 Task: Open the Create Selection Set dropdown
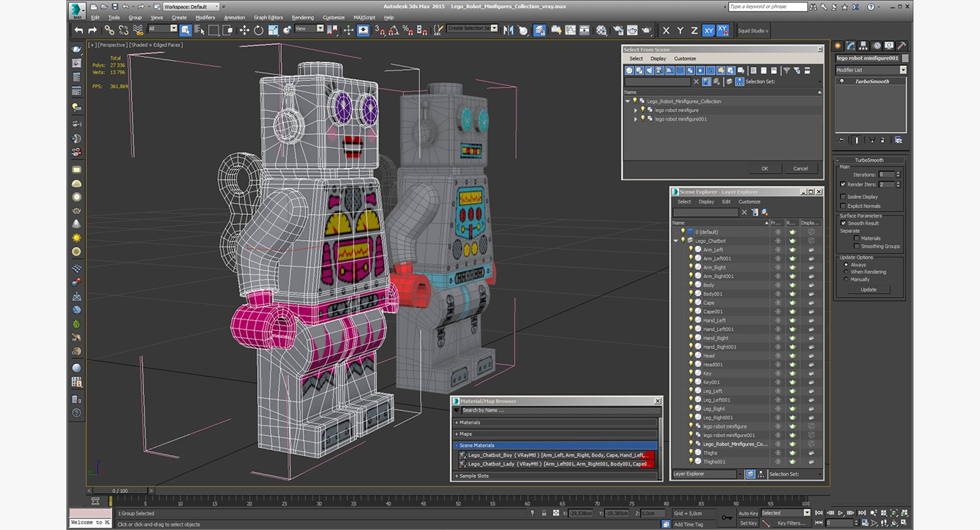pyautogui.click(x=472, y=28)
